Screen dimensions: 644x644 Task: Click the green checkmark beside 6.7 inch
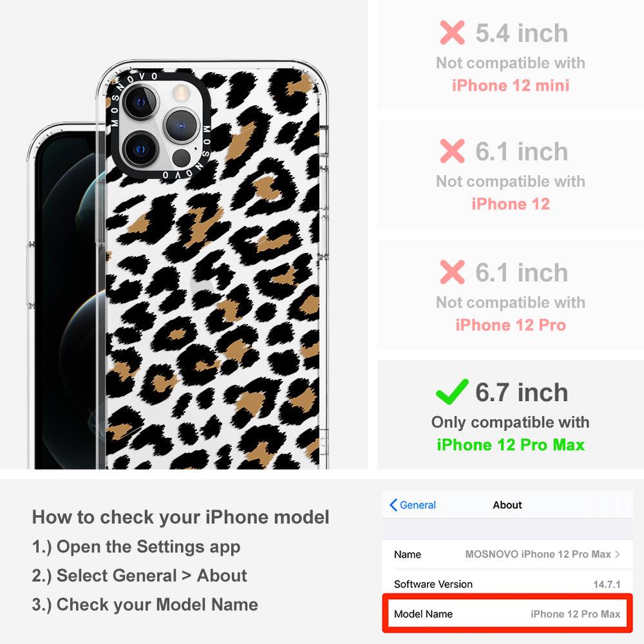click(452, 391)
